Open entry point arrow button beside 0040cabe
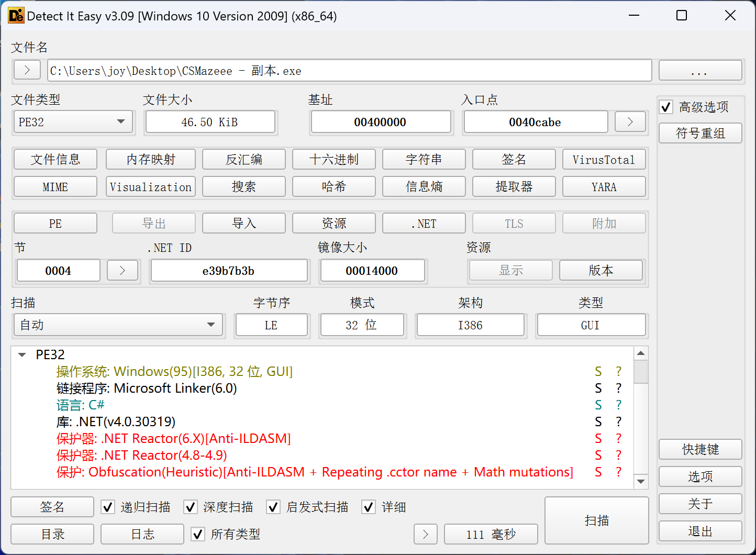Image resolution: width=756 pixels, height=555 pixels. (630, 122)
